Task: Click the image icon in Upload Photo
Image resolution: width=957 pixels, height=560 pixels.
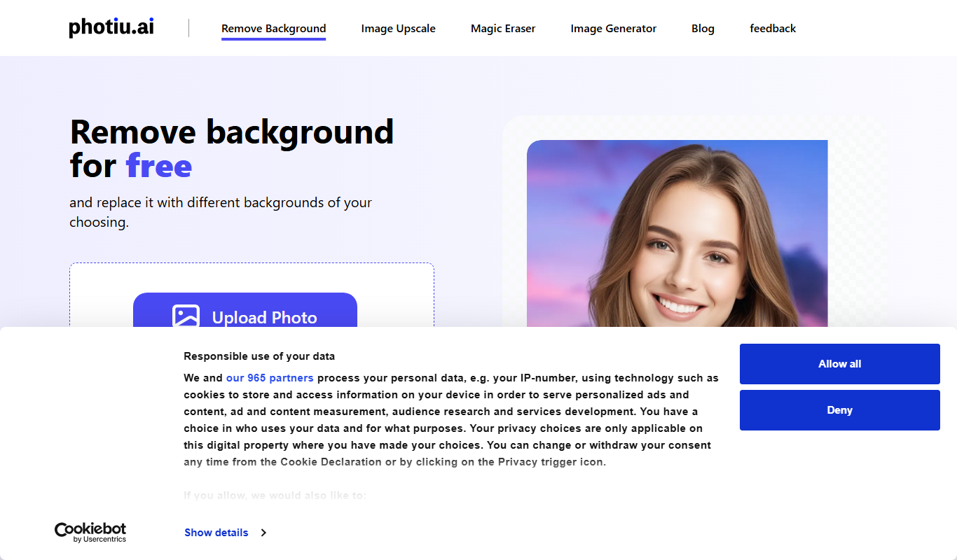Action: (186, 316)
